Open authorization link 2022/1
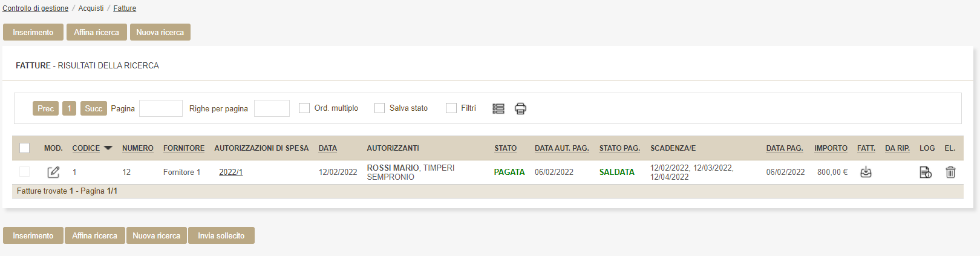The image size is (980, 256). 230,172
